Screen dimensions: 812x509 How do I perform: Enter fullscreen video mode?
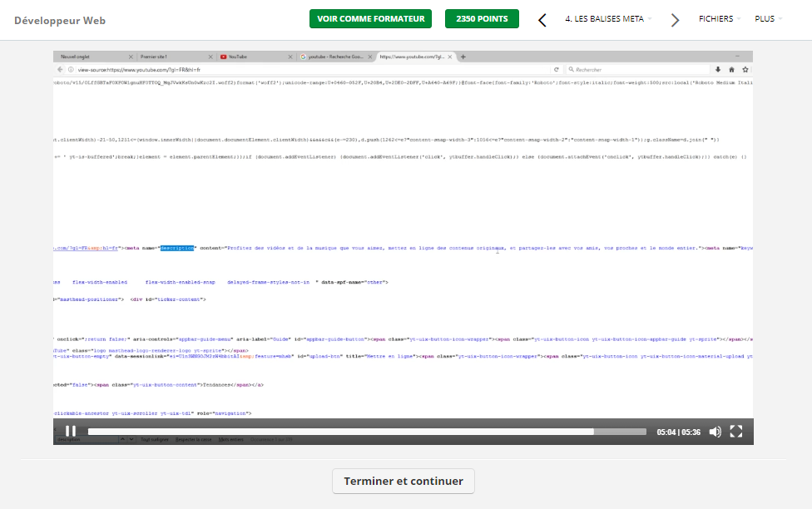pyautogui.click(x=735, y=432)
